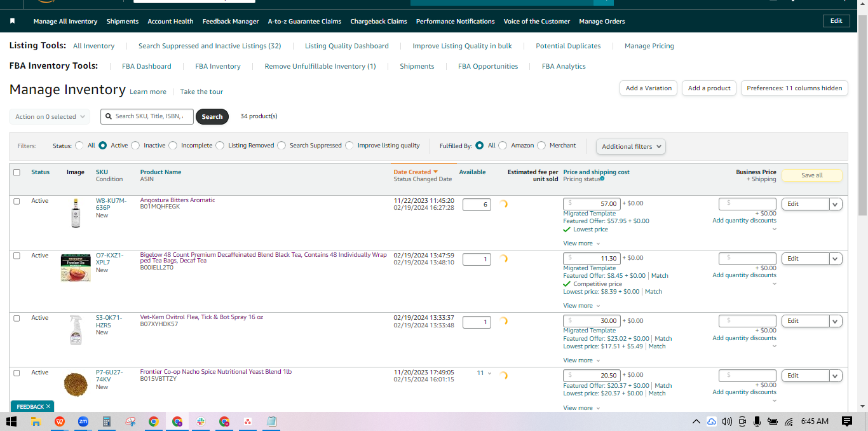The height and width of the screenshot is (431, 868).
Task: Click the Vet-Kem spray product thumbnail
Action: click(76, 330)
